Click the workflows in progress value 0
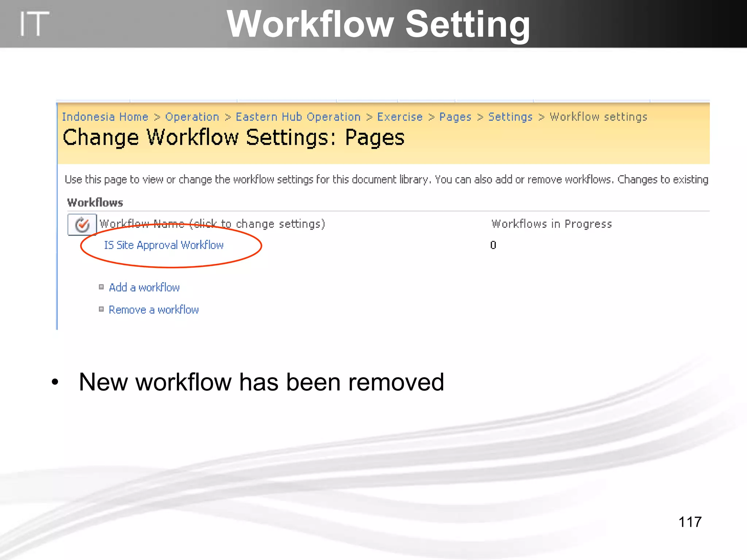Viewport: 747px width, 560px height. point(493,245)
